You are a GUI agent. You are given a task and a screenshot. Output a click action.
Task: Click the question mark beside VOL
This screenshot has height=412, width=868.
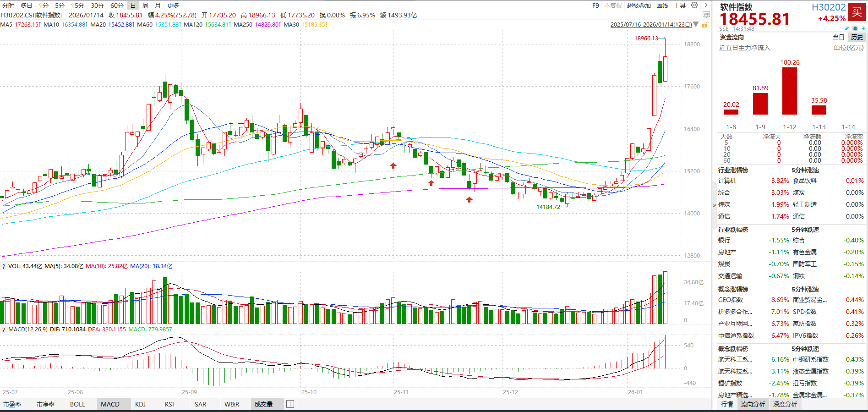pos(4,266)
